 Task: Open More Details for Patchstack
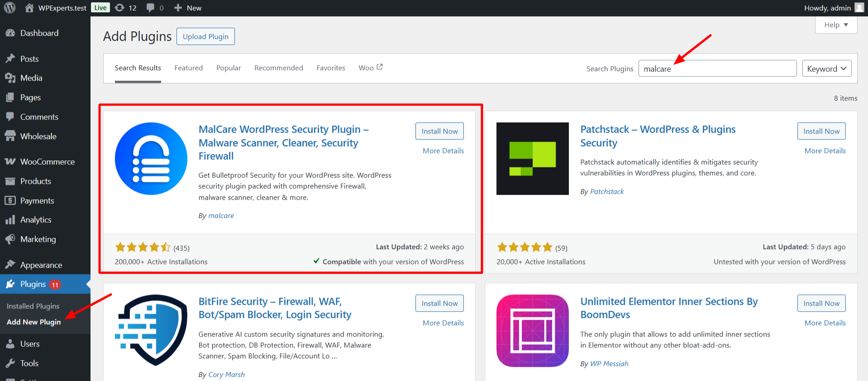(825, 151)
